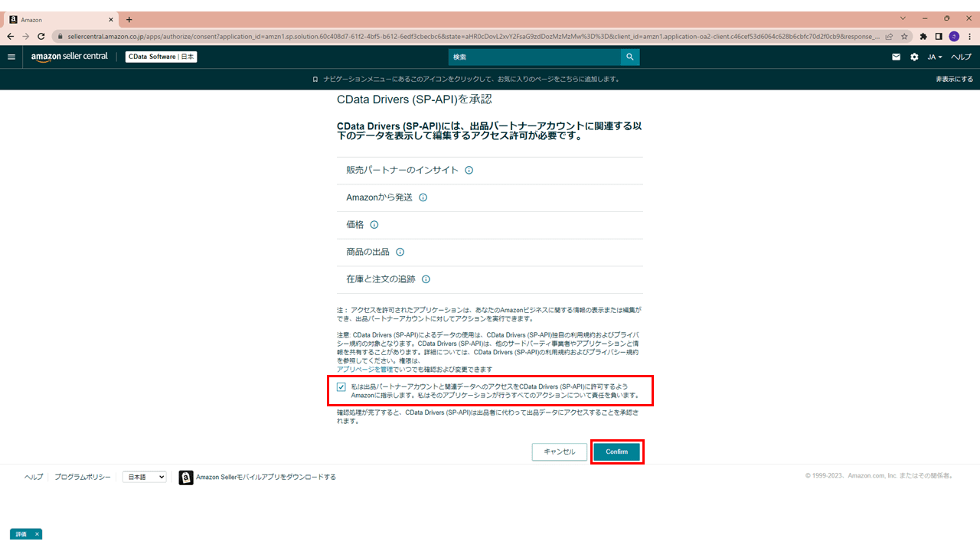Show info for Amazonから発送
The height and width of the screenshot is (551, 980).
423,197
